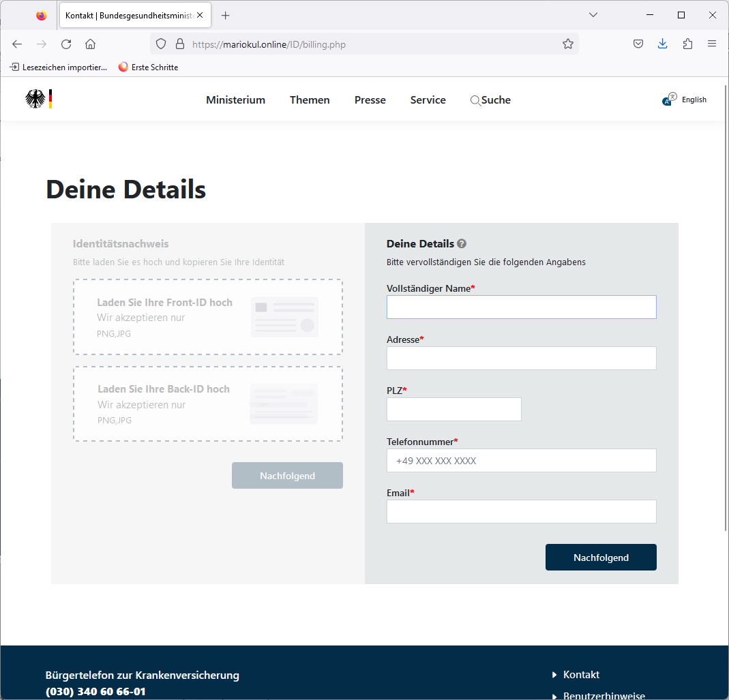Screen dimensions: 729x700
Task: Click the Firefox logo icon in tab bar
Action: (42, 16)
